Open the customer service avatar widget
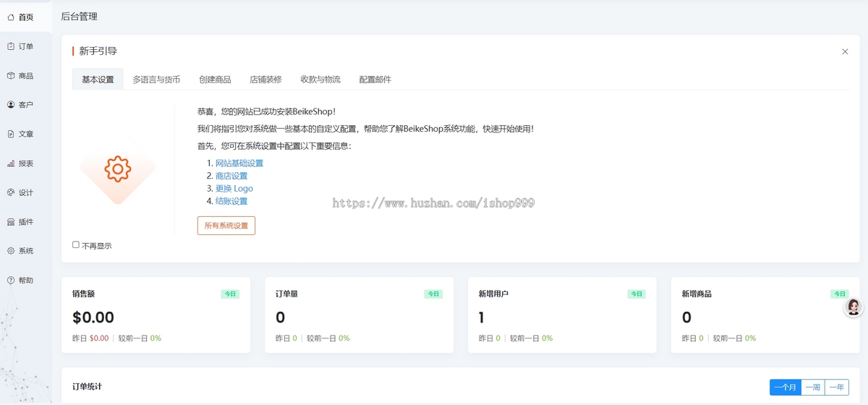The image size is (868, 405). point(854,307)
